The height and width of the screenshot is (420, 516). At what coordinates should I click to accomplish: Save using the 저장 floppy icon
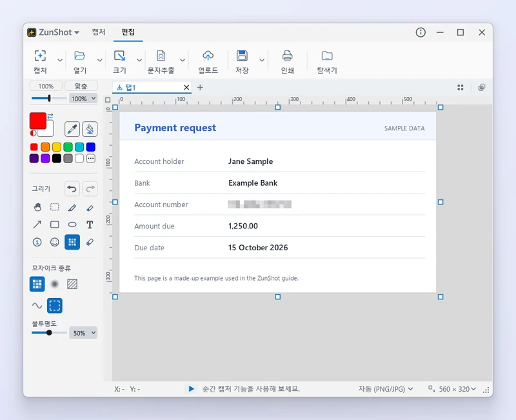(242, 55)
